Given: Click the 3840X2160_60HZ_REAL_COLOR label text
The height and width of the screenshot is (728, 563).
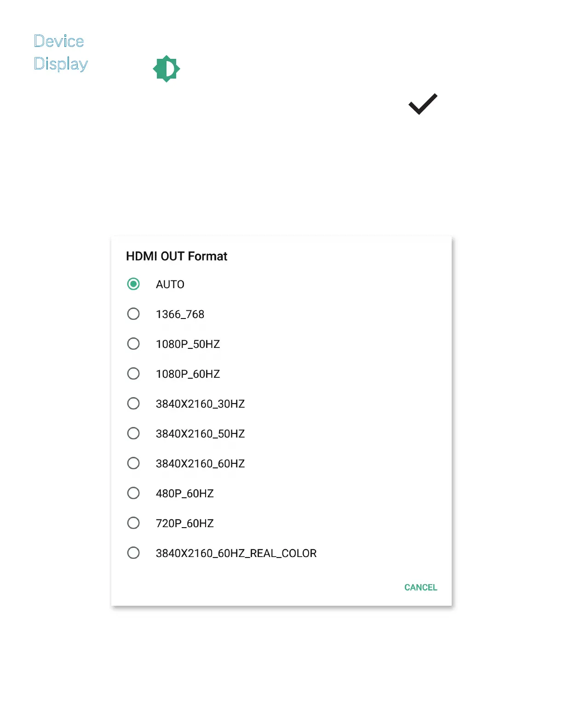Looking at the screenshot, I should click(236, 553).
